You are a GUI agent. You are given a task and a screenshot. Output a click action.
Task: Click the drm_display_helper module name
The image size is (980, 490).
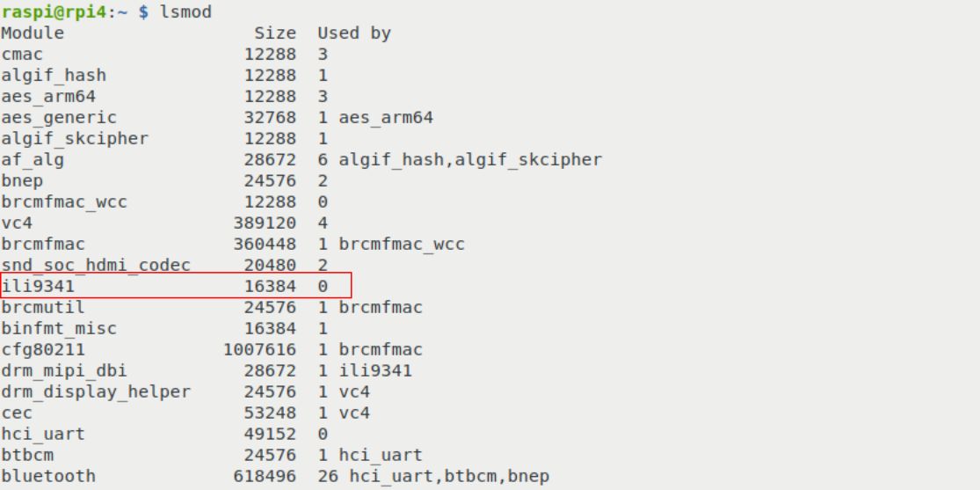96,391
